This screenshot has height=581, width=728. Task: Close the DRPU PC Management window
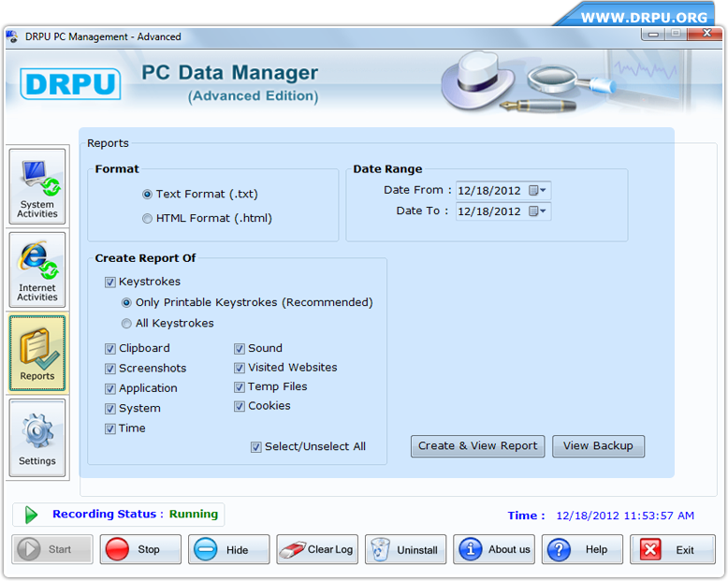pos(706,34)
